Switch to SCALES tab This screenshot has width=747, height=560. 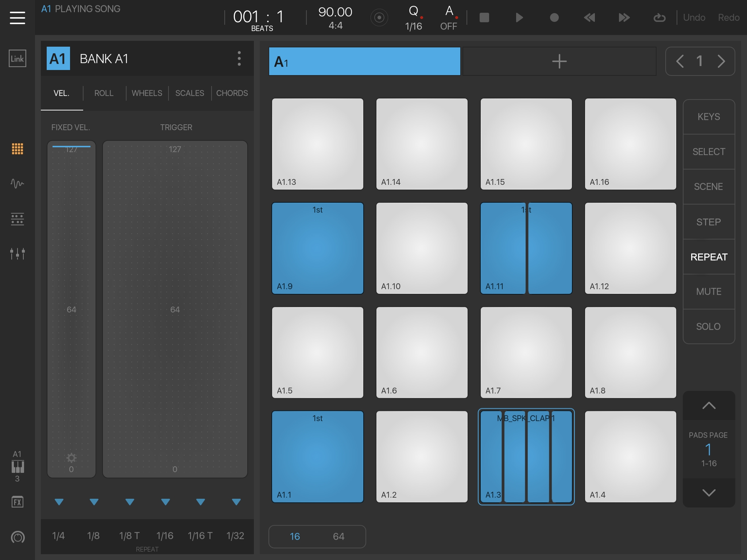point(190,93)
